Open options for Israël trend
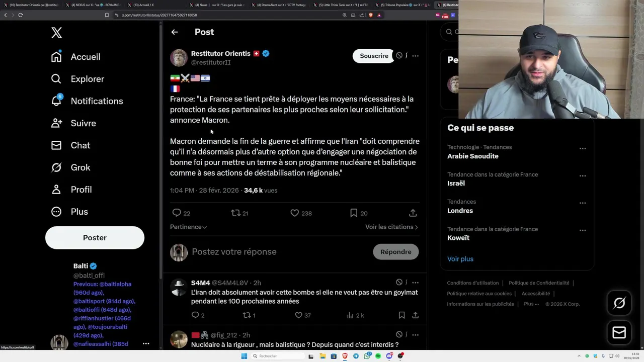 (x=583, y=175)
